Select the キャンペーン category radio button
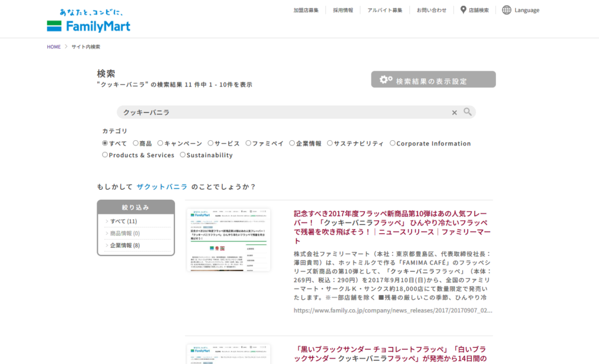This screenshot has height=364, width=599. (x=160, y=143)
